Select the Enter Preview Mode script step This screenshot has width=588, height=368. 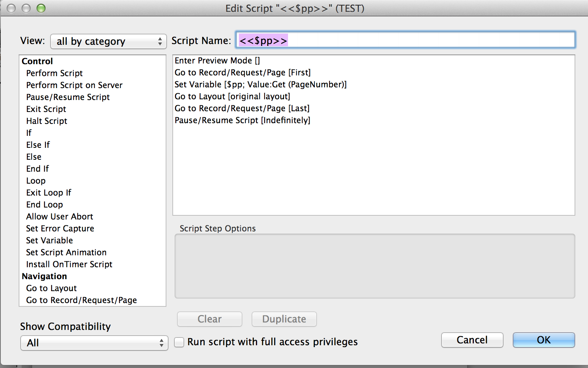point(217,60)
